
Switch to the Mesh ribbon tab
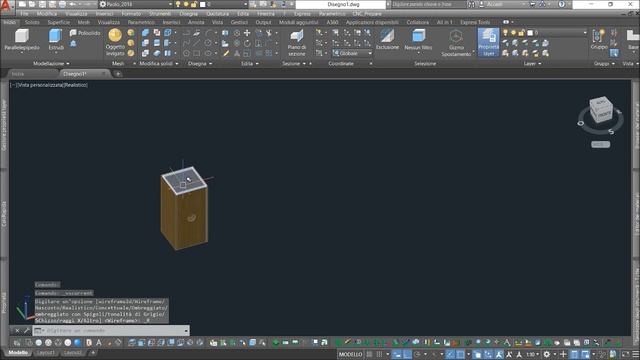(x=84, y=22)
